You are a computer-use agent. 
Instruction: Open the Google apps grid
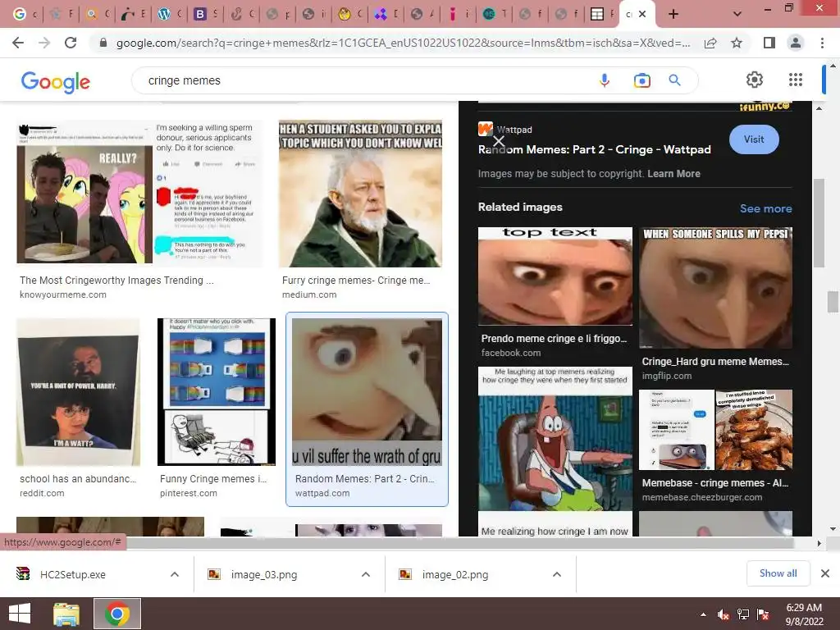pyautogui.click(x=796, y=80)
